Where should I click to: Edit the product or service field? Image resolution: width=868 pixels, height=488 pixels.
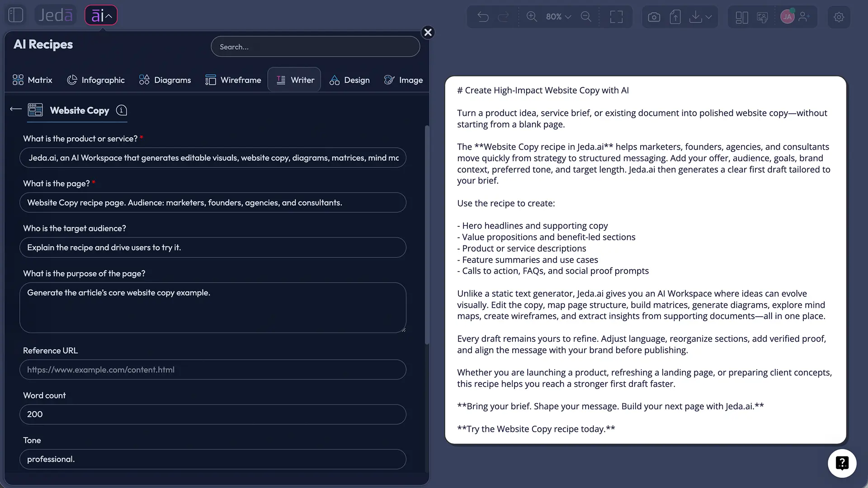(213, 158)
